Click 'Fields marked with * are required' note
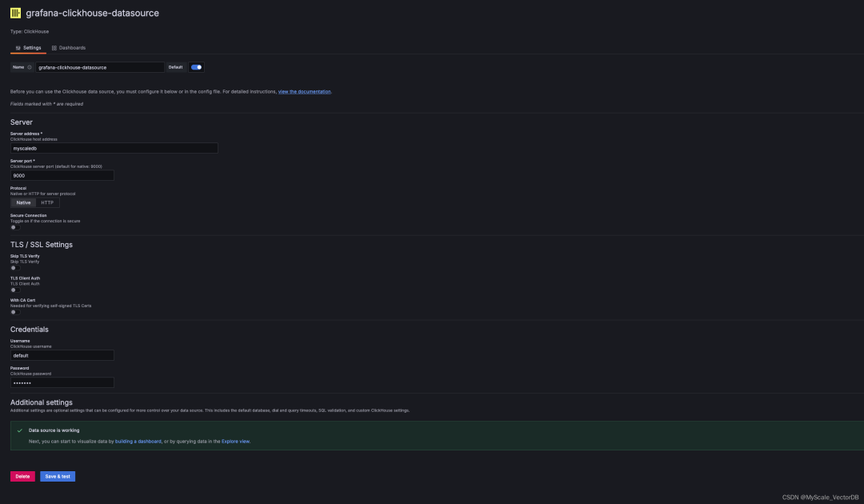This screenshot has height=504, width=864. pyautogui.click(x=47, y=103)
